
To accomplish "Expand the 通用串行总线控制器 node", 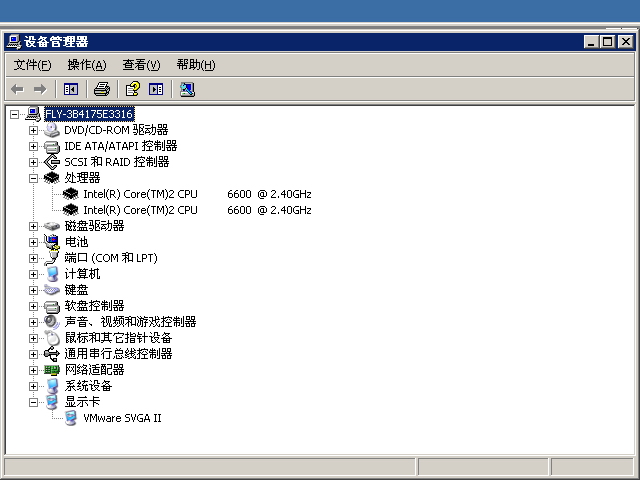I will (33, 354).
